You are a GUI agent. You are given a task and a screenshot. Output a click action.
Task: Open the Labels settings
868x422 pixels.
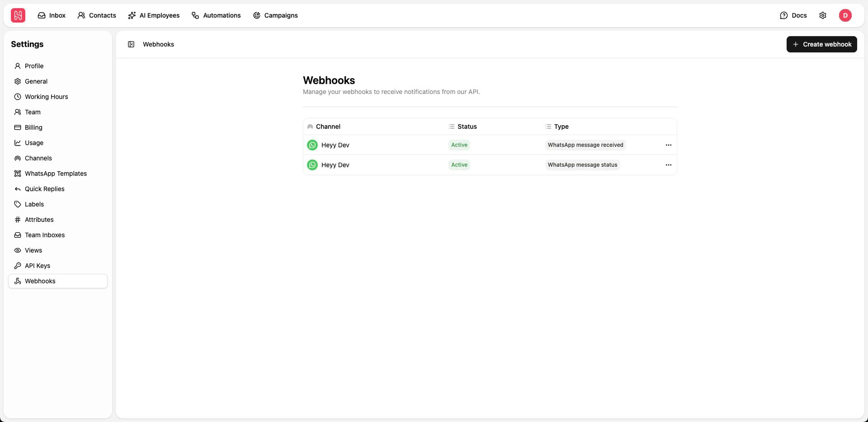(58, 204)
